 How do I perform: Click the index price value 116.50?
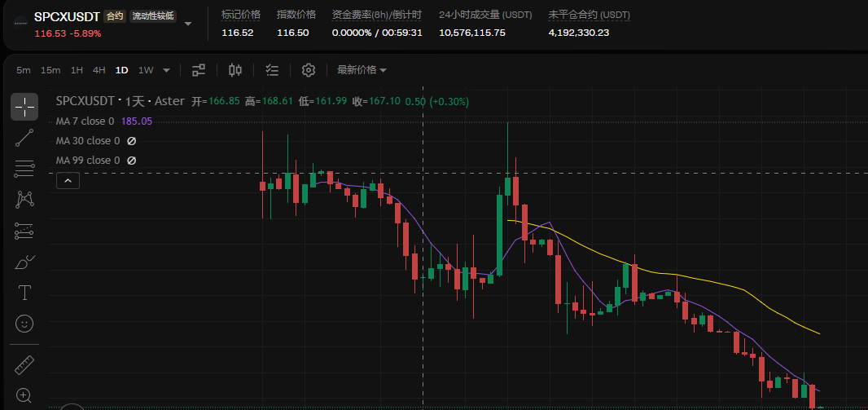(x=293, y=33)
